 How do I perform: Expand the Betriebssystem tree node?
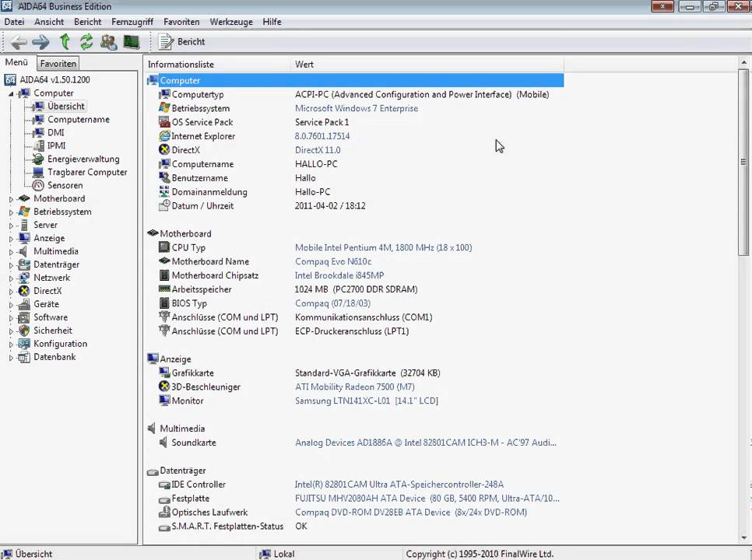[11, 212]
